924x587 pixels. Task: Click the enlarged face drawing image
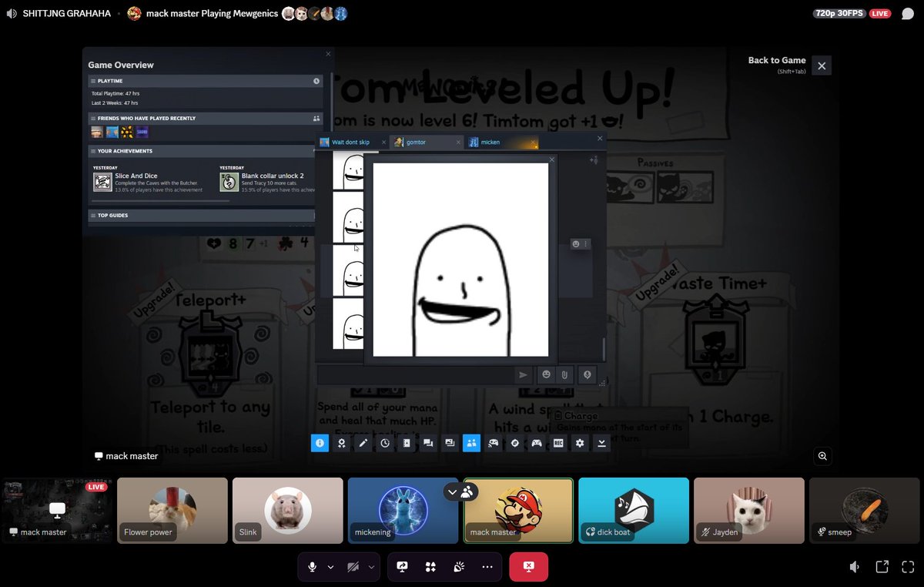pos(460,260)
